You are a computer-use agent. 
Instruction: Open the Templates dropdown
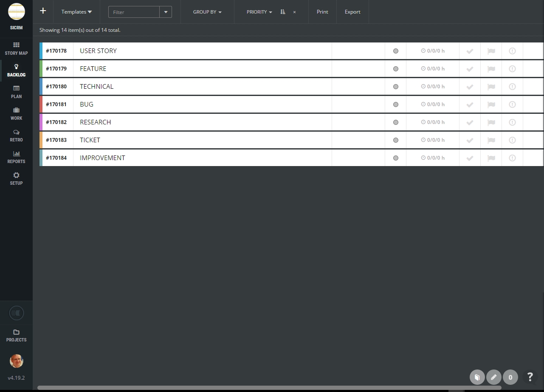pyautogui.click(x=76, y=12)
